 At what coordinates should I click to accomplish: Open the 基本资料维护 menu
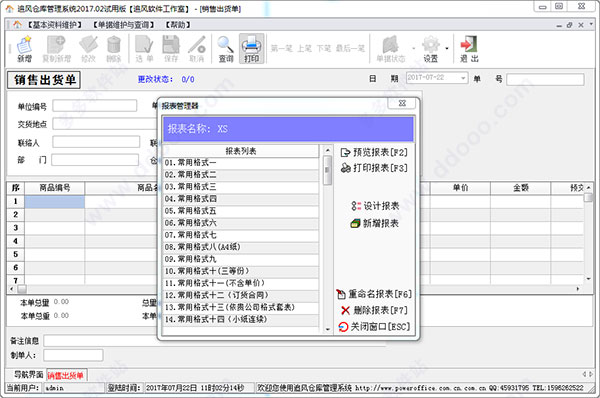[x=55, y=25]
